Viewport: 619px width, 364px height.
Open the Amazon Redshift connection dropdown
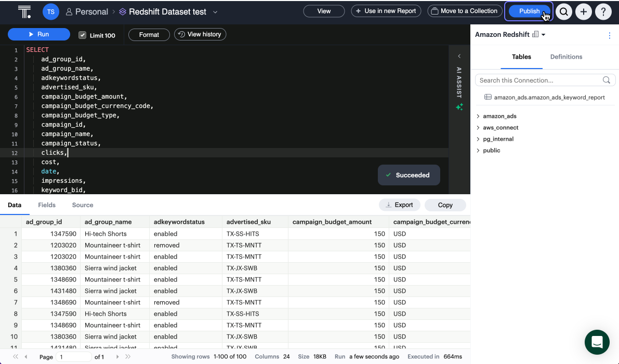(544, 34)
